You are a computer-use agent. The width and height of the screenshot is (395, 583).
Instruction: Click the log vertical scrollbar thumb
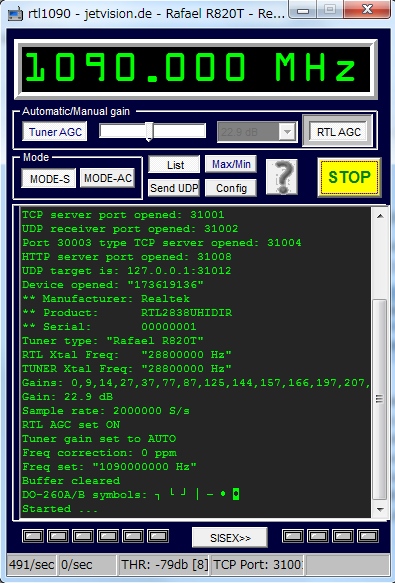[380, 399]
